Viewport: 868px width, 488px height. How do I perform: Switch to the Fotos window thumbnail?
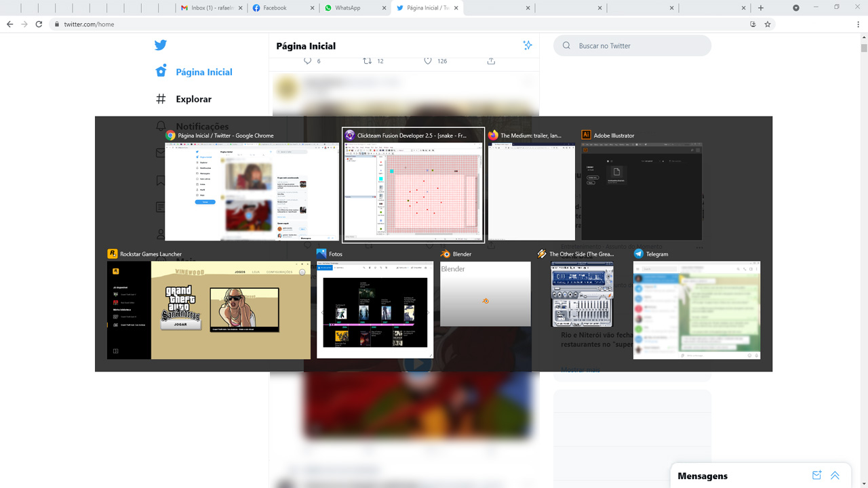point(375,310)
